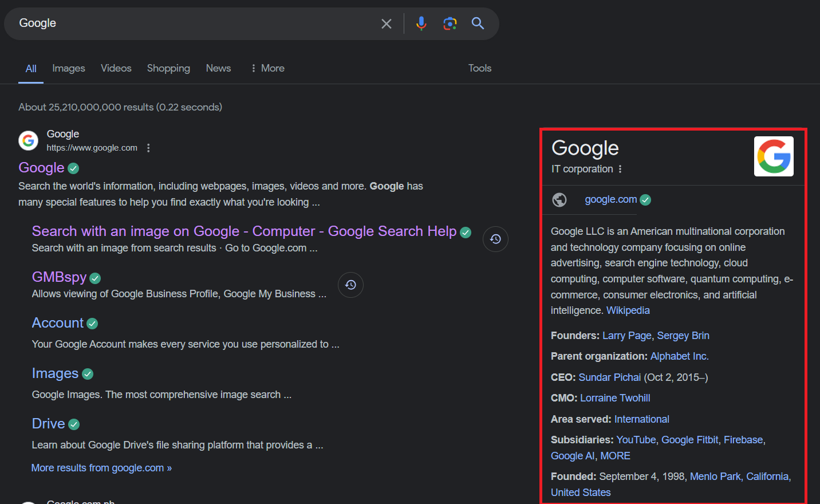
Task: Open google.com link in the knowledge panel
Action: [611, 199]
